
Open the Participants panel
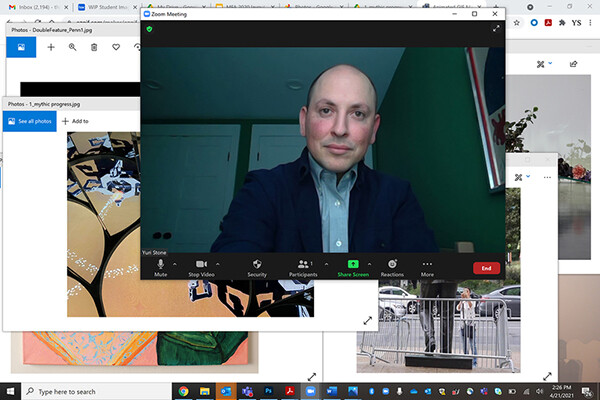(x=303, y=265)
